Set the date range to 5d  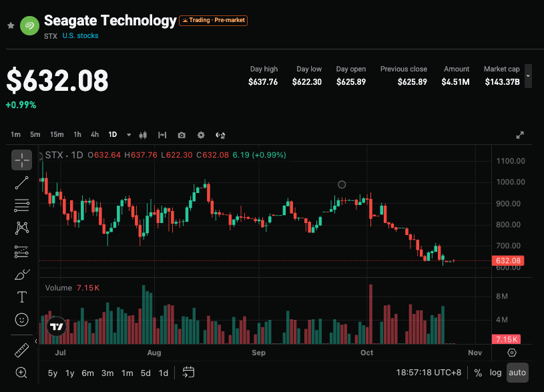(x=146, y=373)
